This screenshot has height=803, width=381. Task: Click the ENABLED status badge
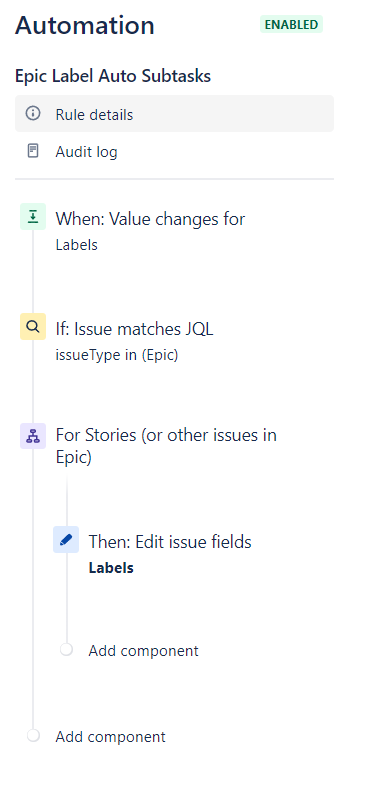point(291,25)
